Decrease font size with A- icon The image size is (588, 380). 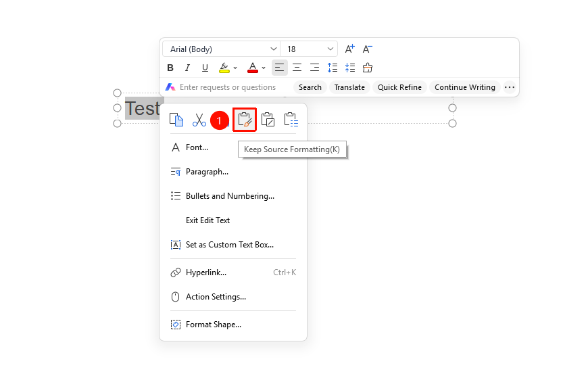point(368,49)
